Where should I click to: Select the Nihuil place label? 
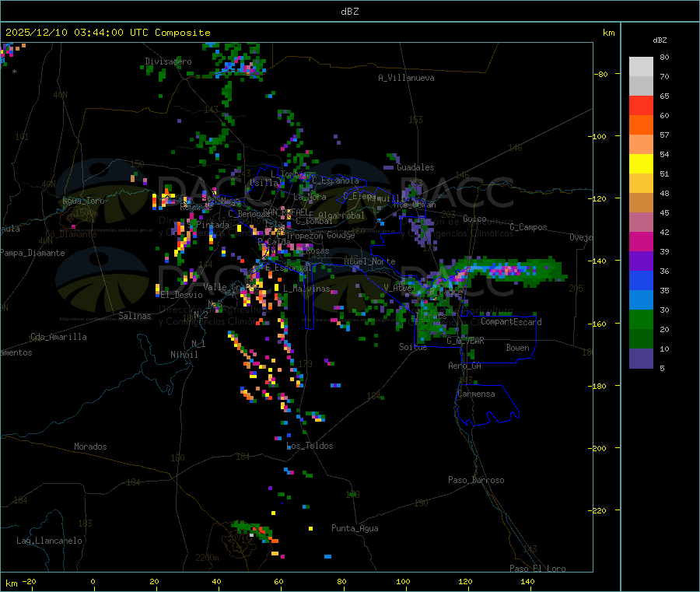(184, 355)
